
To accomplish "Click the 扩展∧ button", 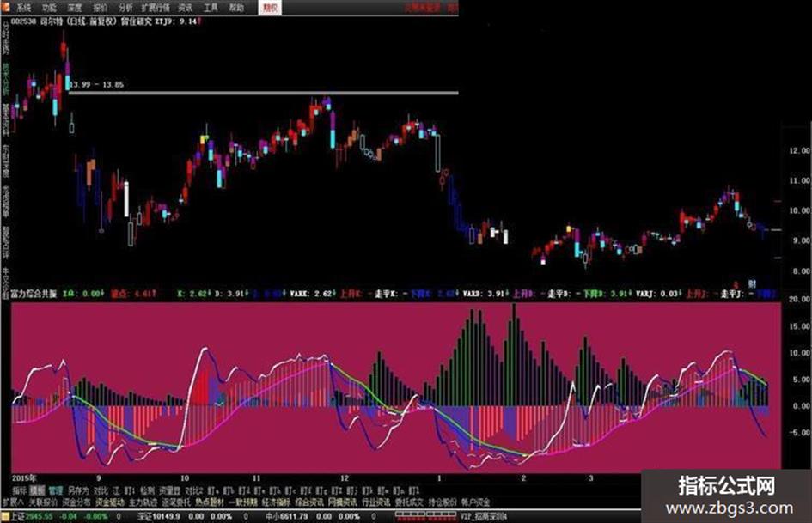I will (13, 502).
